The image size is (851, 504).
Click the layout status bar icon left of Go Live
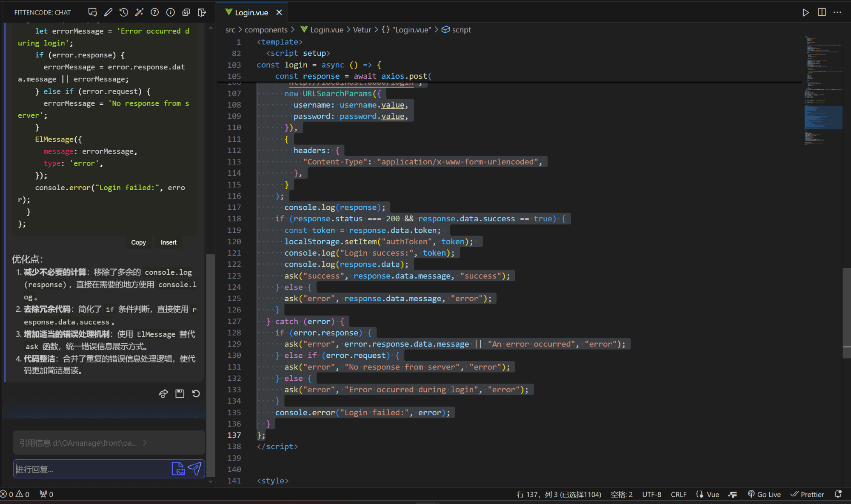click(732, 494)
